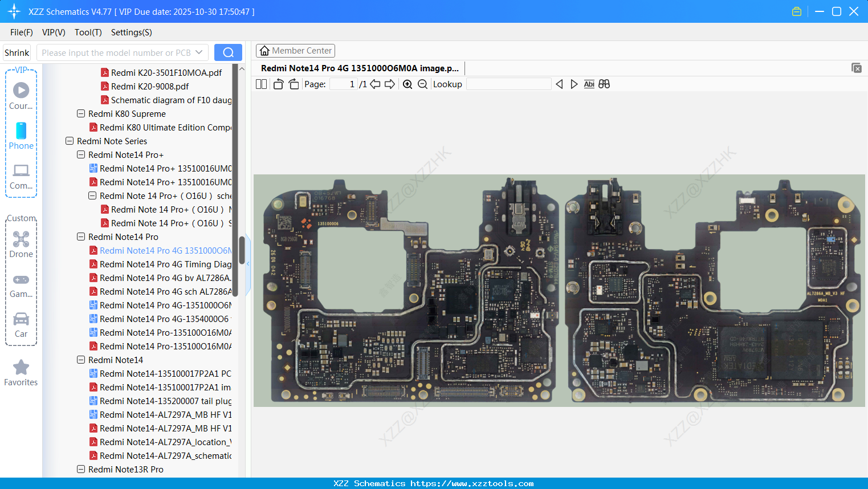Enable two-page layout view

coord(261,84)
